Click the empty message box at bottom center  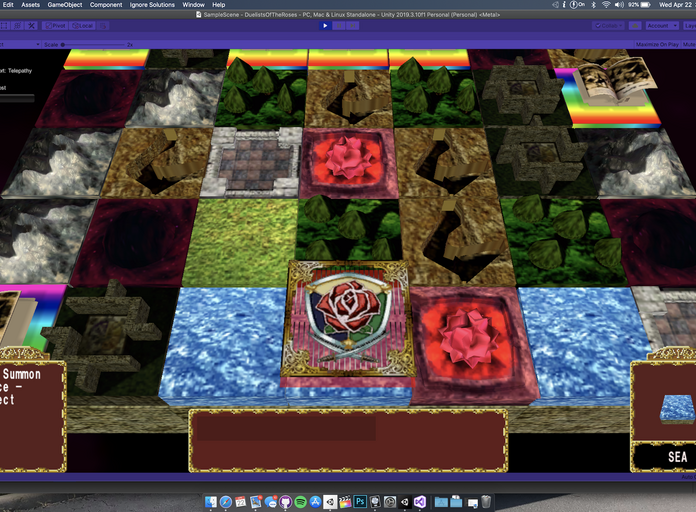coord(348,441)
